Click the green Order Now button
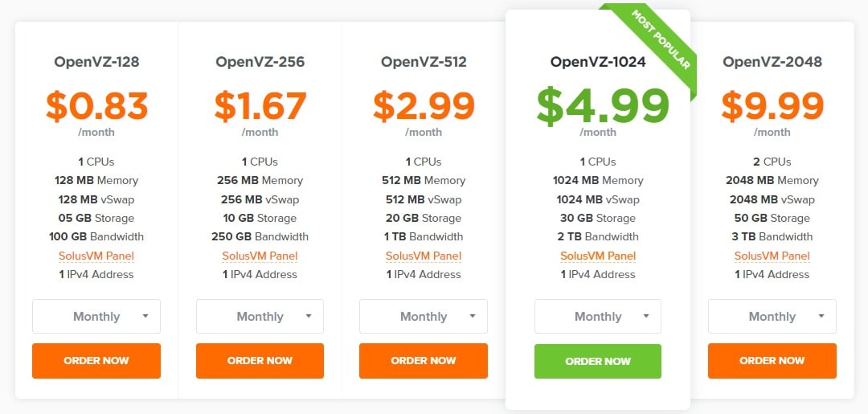The width and height of the screenshot is (868, 414). (598, 362)
